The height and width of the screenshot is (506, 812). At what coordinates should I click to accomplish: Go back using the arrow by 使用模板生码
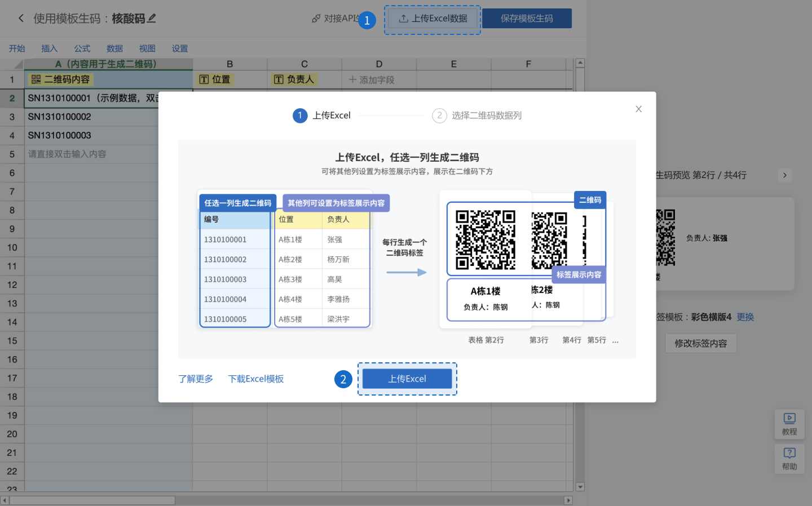click(21, 18)
